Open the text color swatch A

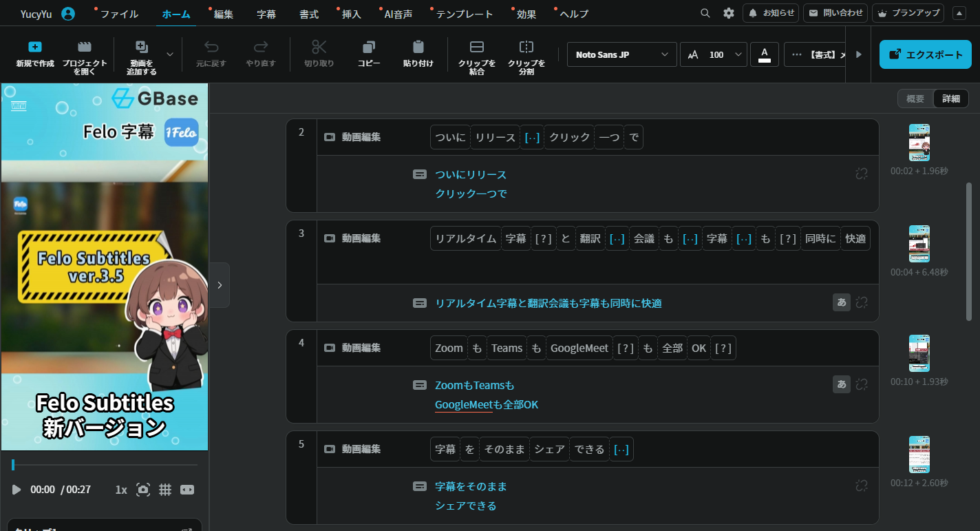coord(764,54)
